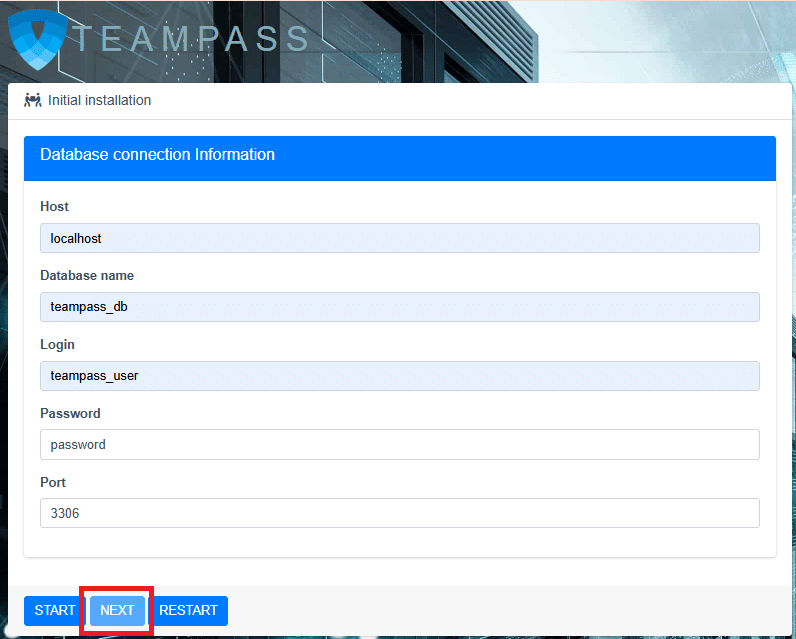Image resolution: width=796 pixels, height=639 pixels.
Task: Click the 'Database name' label
Action: click(x=87, y=276)
